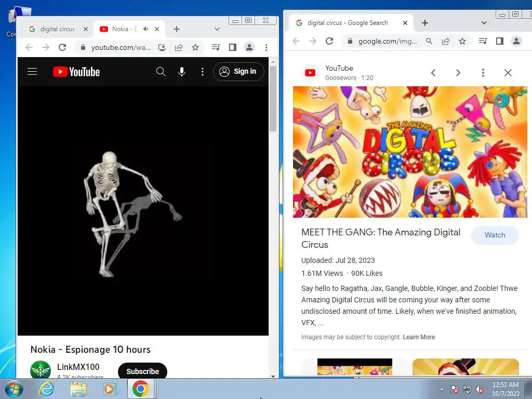Share page from Google window toolbar

click(x=446, y=41)
